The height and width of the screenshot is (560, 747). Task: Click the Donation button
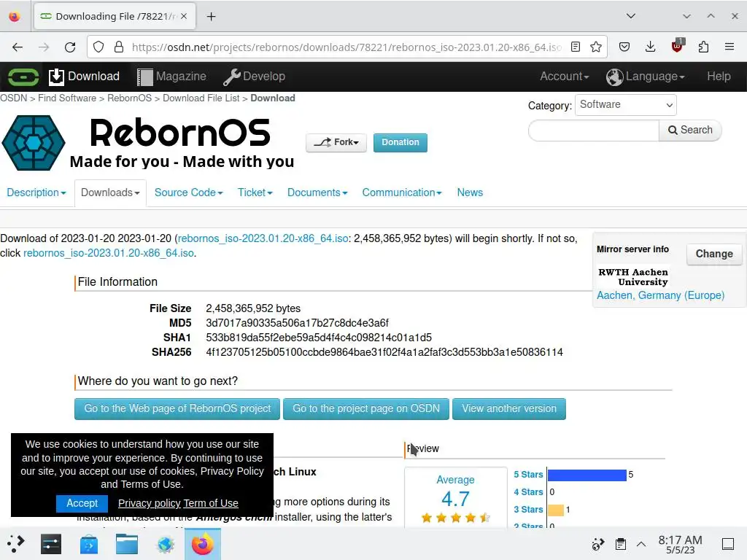coord(400,142)
